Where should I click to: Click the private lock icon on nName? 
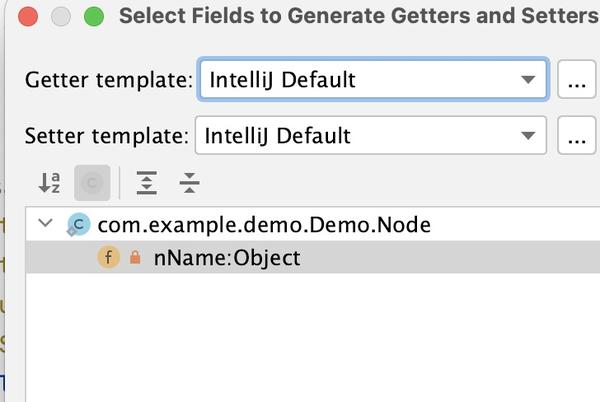(135, 258)
